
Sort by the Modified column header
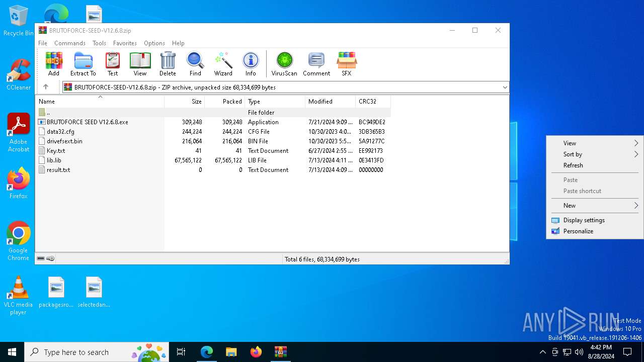click(330, 102)
